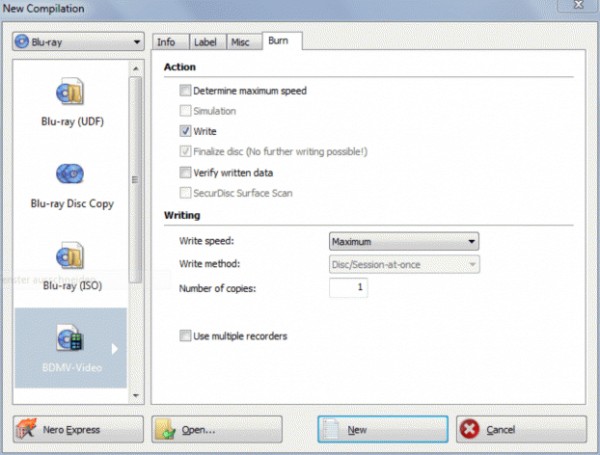The height and width of the screenshot is (455, 600).
Task: Toggle Use multiple recorders checkbox
Action: 185,336
